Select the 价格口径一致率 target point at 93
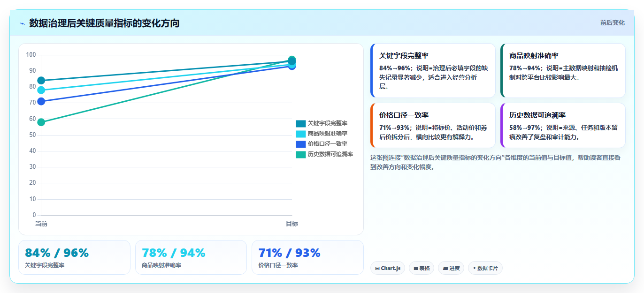This screenshot has width=644, height=293. 292,66
